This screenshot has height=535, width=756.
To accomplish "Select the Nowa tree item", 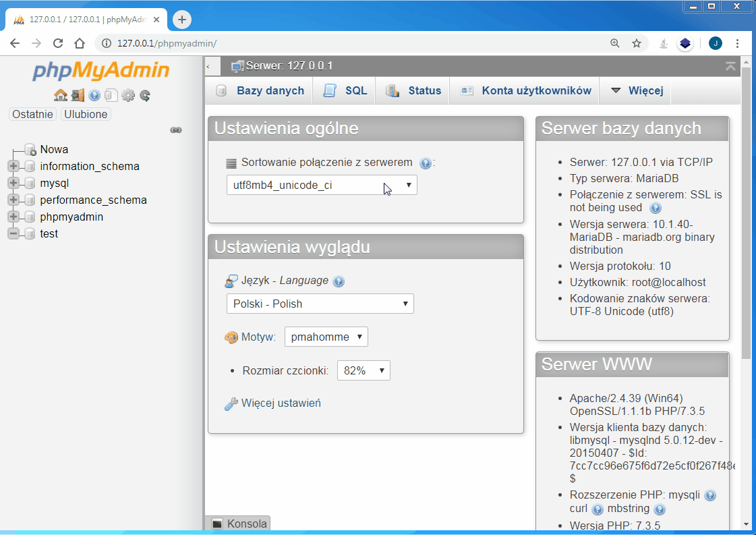I will point(54,150).
